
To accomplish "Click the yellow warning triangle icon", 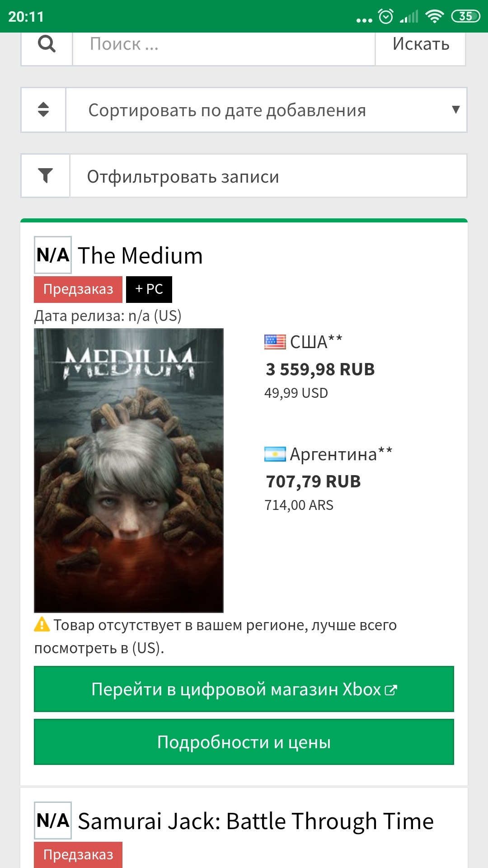I will (42, 624).
